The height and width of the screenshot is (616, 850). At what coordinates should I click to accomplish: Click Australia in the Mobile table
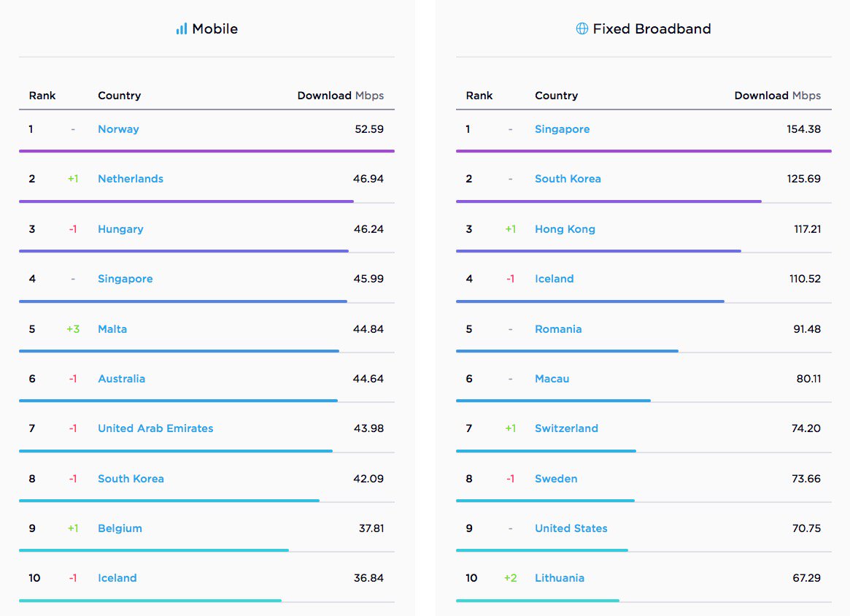coord(121,379)
